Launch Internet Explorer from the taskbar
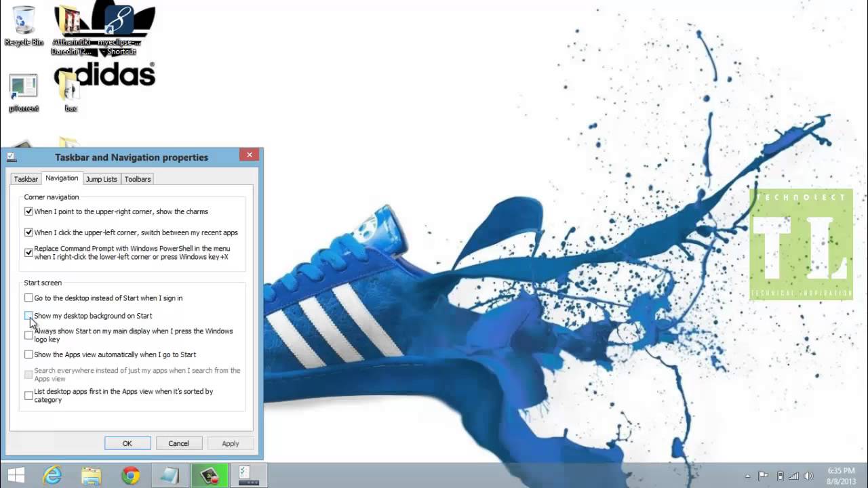Image resolution: width=868 pixels, height=488 pixels. click(52, 475)
